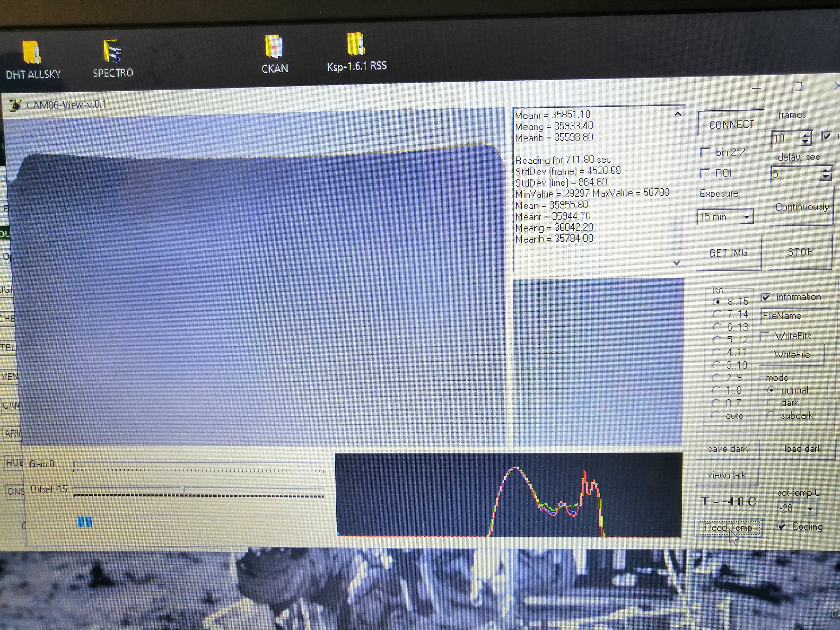Click the CAM86-View title bar app icon
840x630 pixels.
tap(15, 105)
